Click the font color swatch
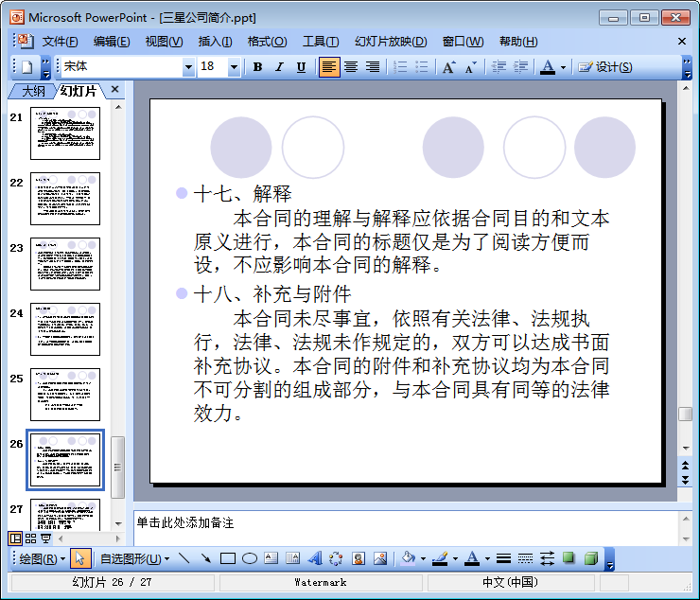The image size is (700, 600). [547, 67]
